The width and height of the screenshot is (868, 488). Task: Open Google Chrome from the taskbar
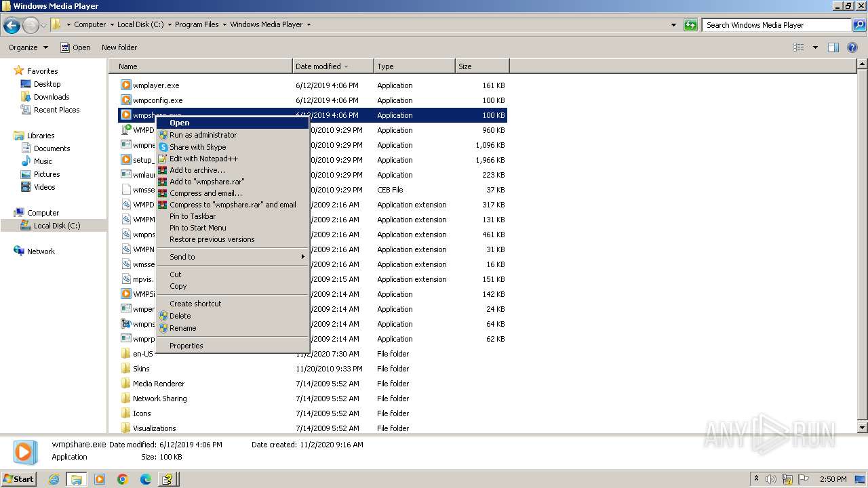coord(123,479)
